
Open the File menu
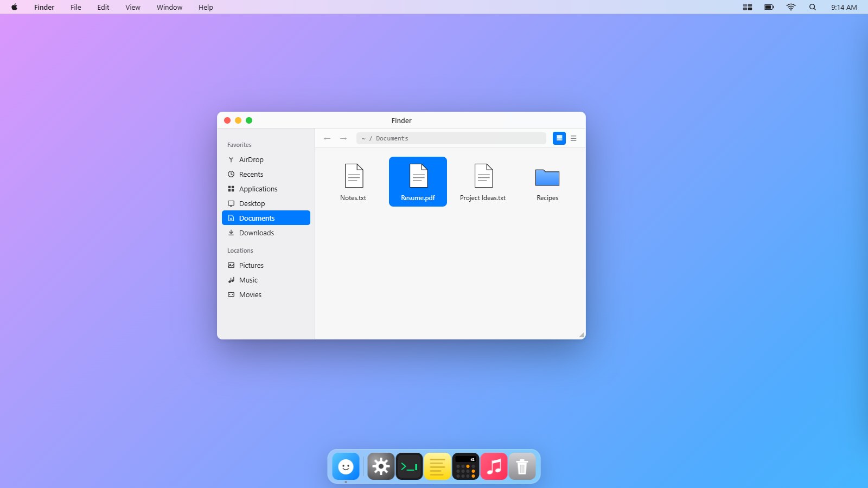click(76, 7)
